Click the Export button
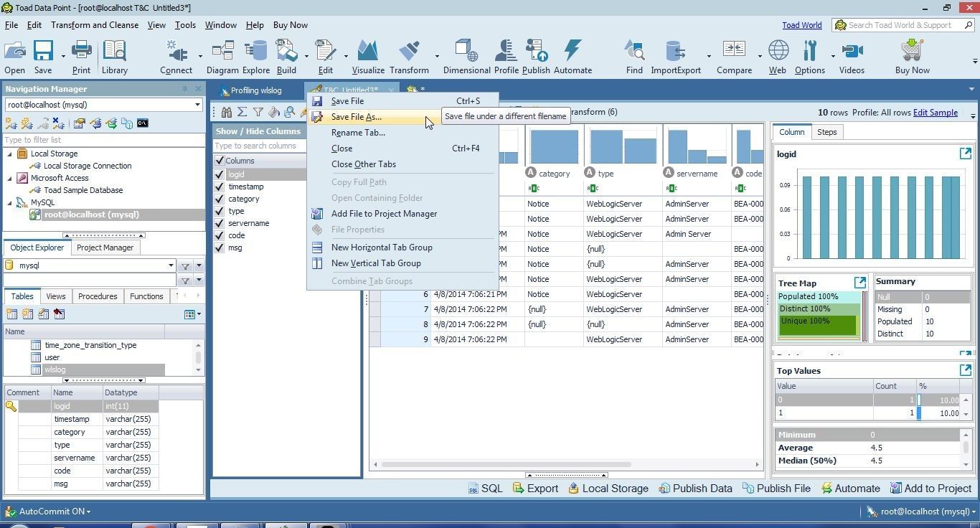Viewport: 980px width, 528px height. [535, 489]
